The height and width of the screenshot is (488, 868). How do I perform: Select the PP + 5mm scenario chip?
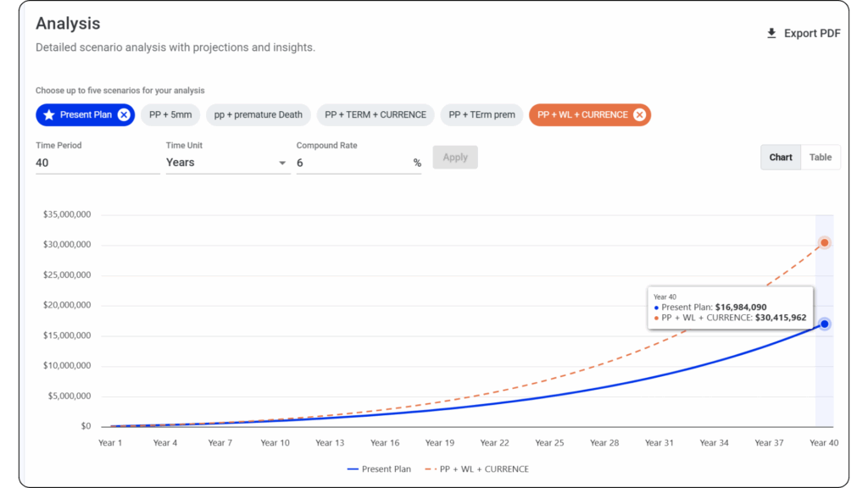click(x=170, y=115)
